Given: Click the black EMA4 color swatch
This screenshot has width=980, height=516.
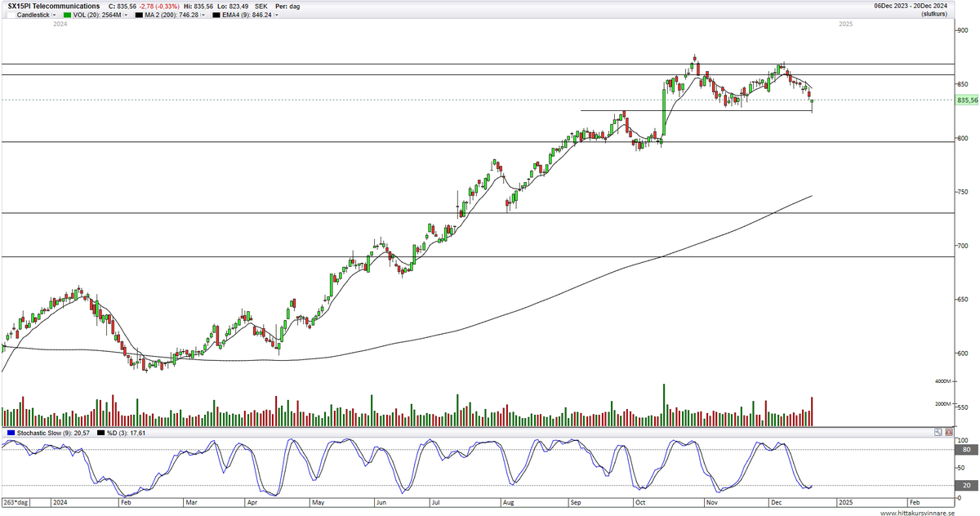Looking at the screenshot, I should 216,15.
